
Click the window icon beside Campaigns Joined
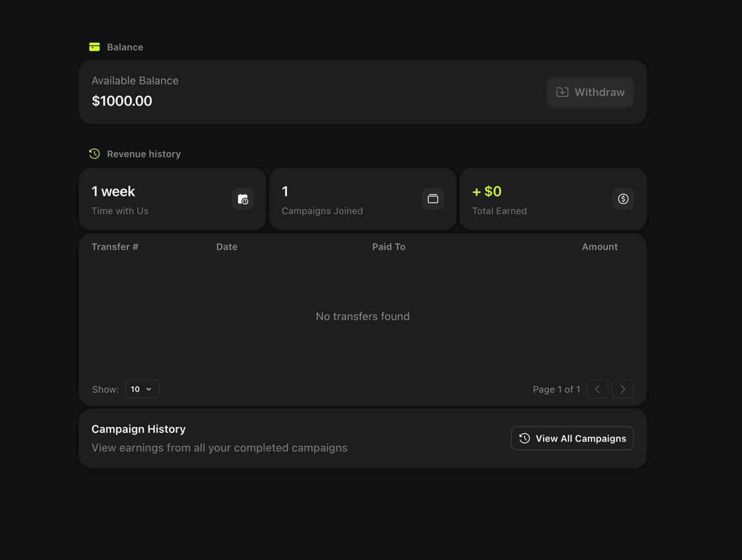tap(433, 199)
